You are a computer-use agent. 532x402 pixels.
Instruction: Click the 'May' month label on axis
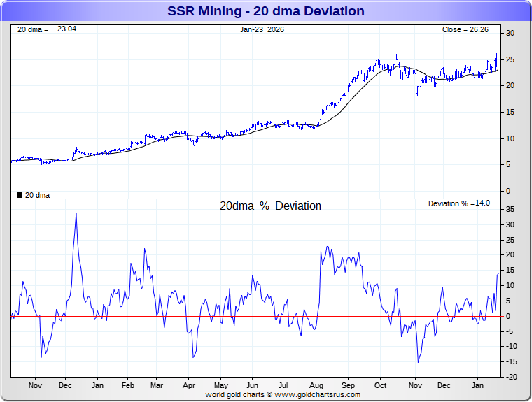tap(221, 386)
